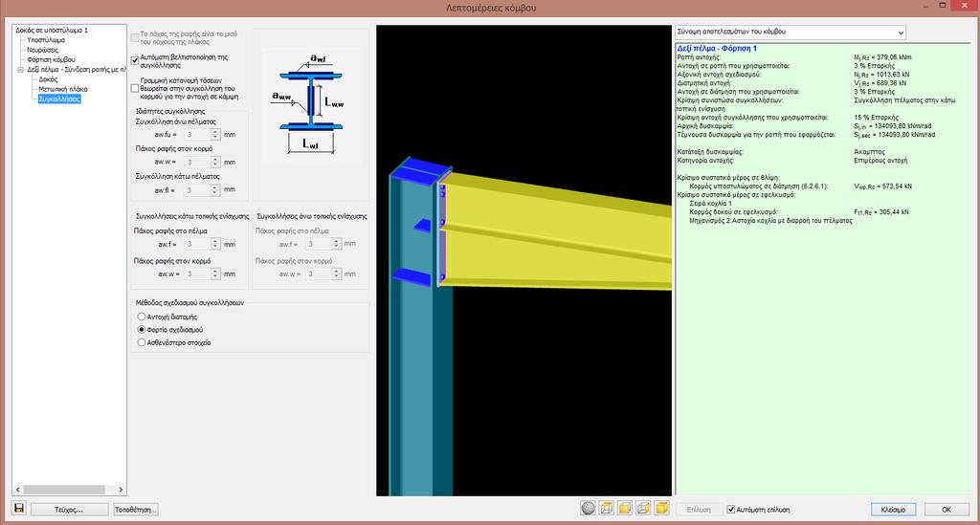Click the 15 % Επαρκής result
The image size is (980, 525).
(877, 118)
